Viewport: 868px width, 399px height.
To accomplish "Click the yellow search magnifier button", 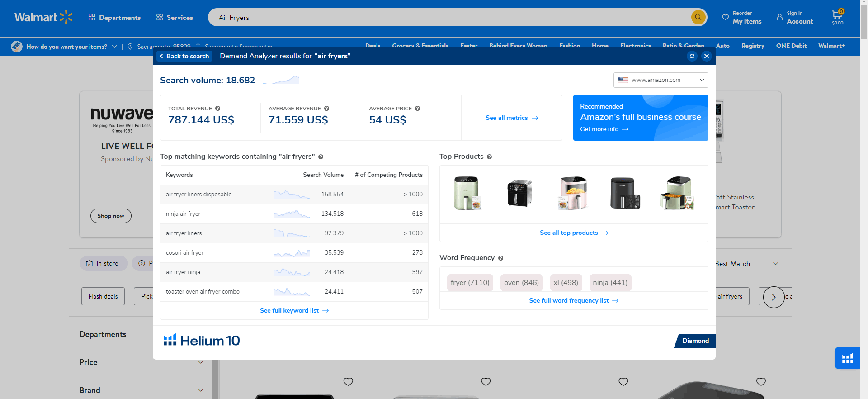I will tap(698, 17).
